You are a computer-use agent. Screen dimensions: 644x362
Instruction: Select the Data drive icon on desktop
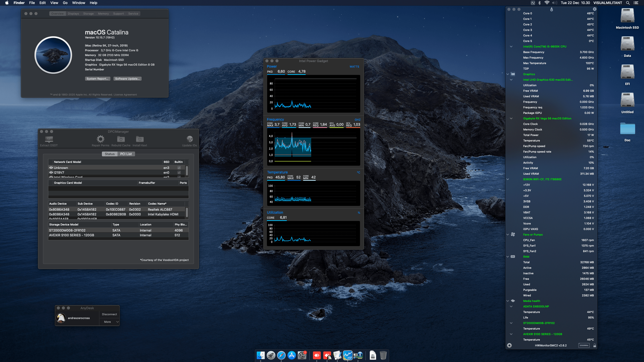[x=627, y=44]
